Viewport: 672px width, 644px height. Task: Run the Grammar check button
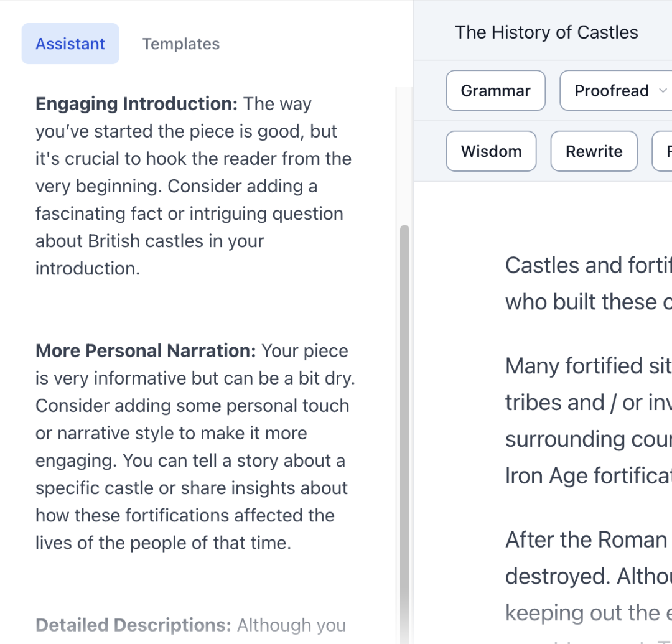[x=495, y=90]
